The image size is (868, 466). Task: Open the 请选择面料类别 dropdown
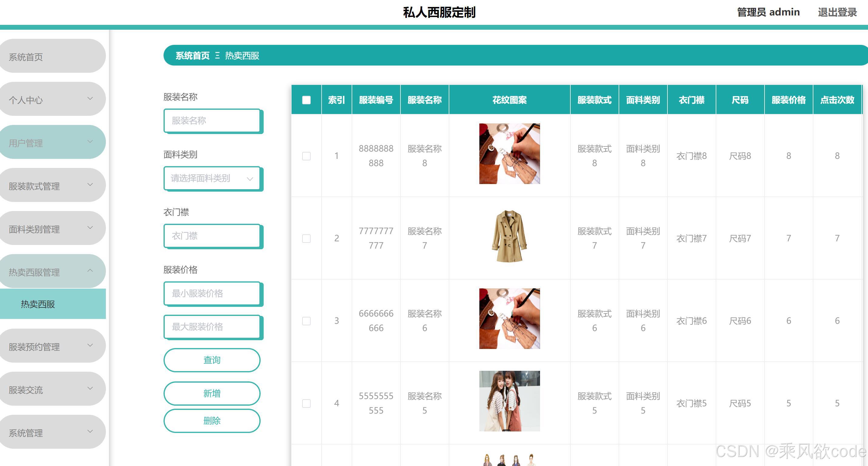[x=211, y=179]
